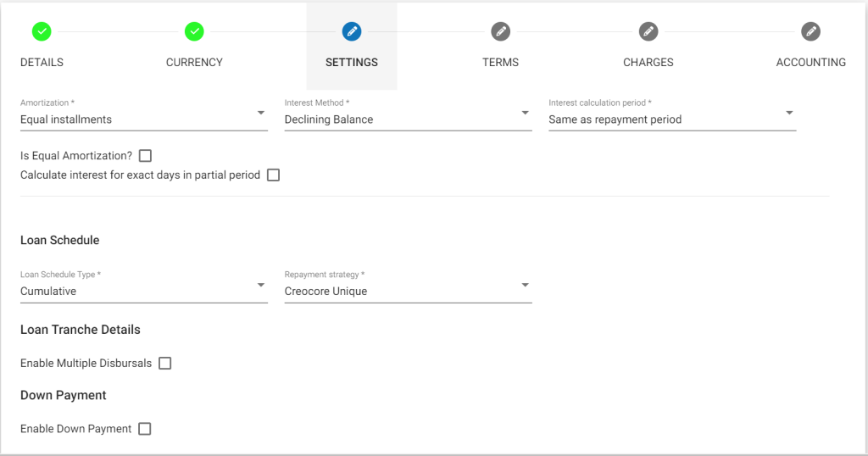The image size is (868, 456).
Task: Jump to the ACCOUNTING step label
Action: click(x=811, y=63)
